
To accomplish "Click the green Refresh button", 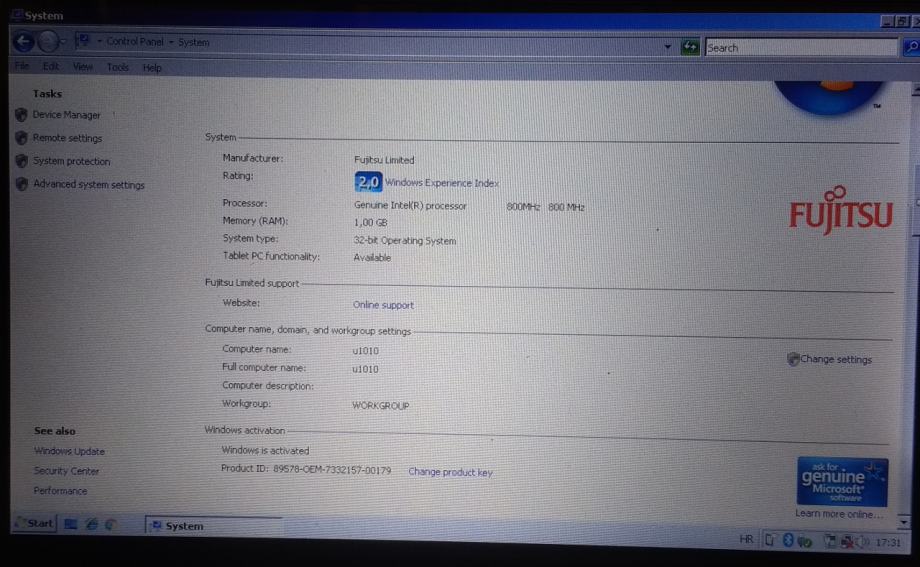I will point(690,46).
